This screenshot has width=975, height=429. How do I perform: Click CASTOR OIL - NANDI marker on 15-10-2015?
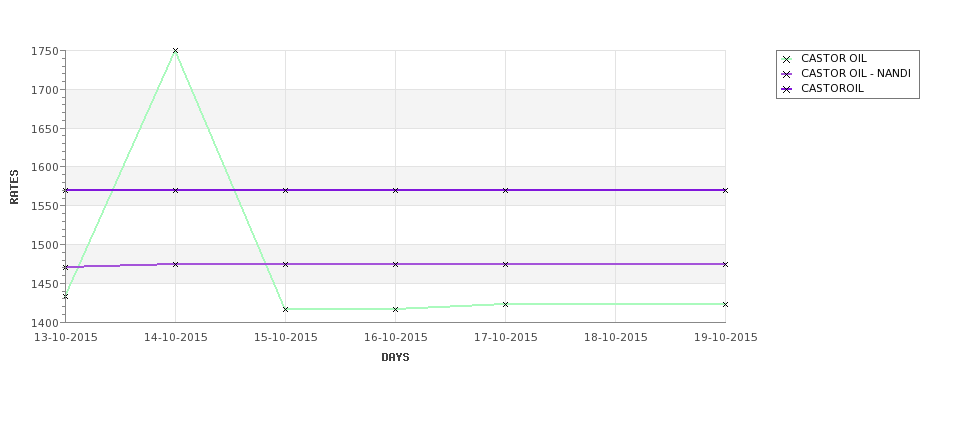(x=285, y=264)
